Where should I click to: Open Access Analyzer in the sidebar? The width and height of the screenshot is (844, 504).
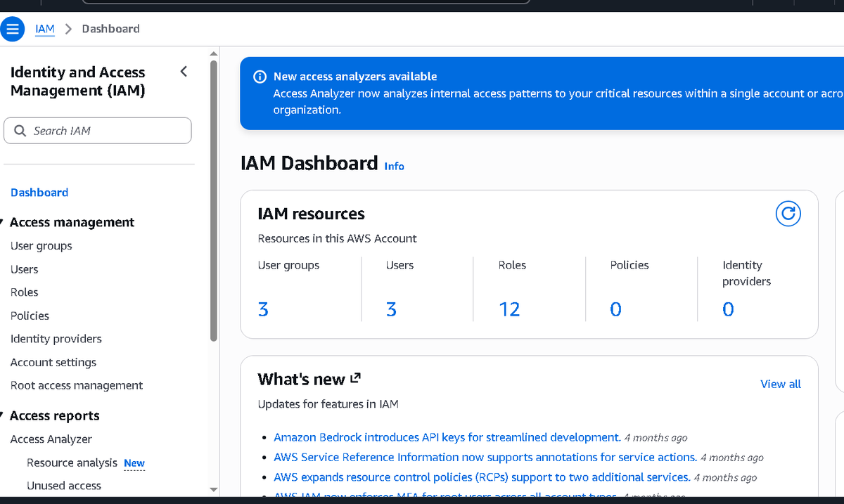pyautogui.click(x=51, y=439)
